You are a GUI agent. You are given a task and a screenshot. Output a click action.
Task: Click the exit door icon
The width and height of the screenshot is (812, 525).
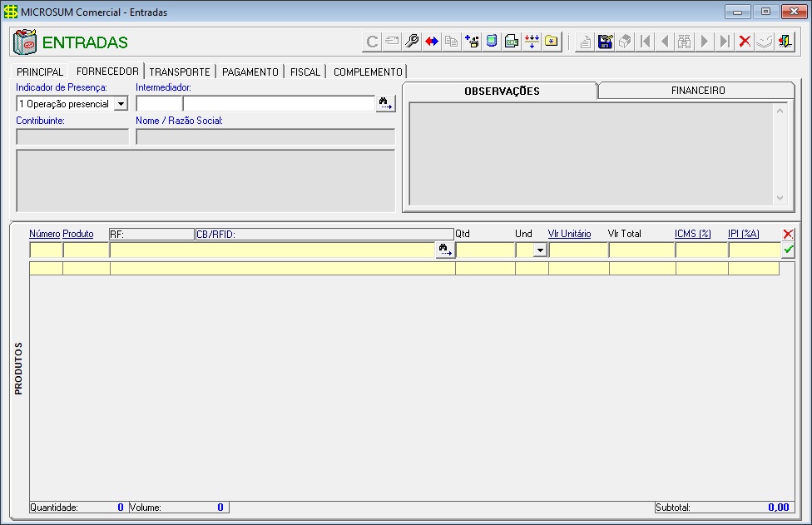click(785, 42)
